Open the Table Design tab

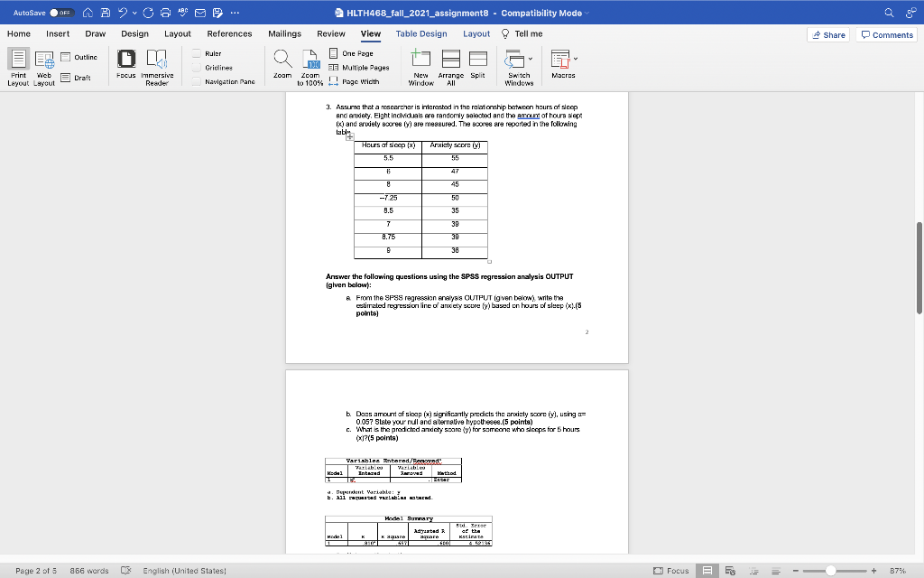tap(420, 33)
